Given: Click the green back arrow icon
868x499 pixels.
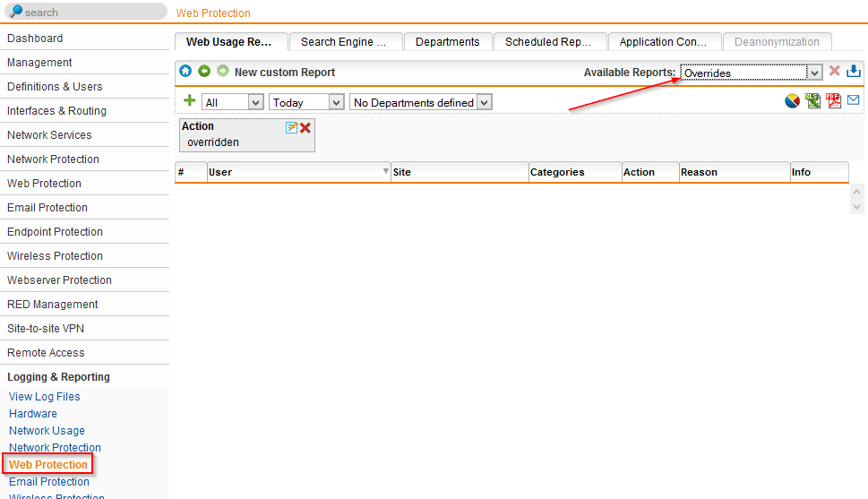Looking at the screenshot, I should pos(204,72).
